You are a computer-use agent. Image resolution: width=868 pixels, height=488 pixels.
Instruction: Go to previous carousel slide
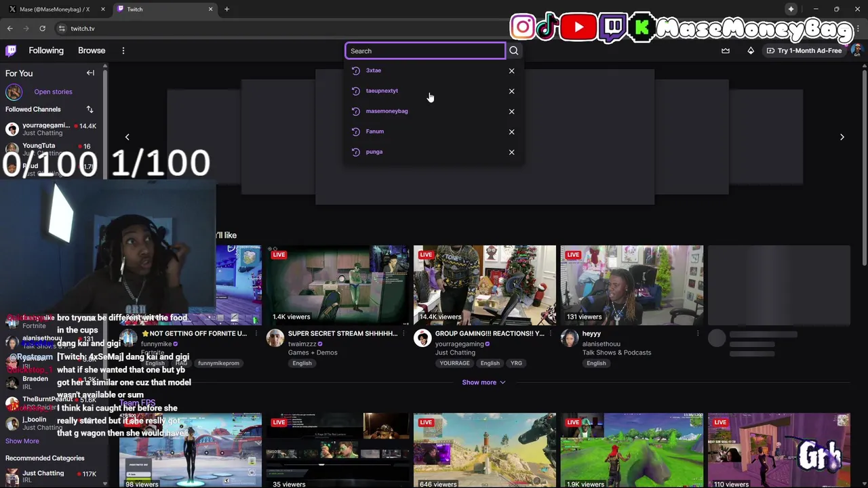point(127,137)
